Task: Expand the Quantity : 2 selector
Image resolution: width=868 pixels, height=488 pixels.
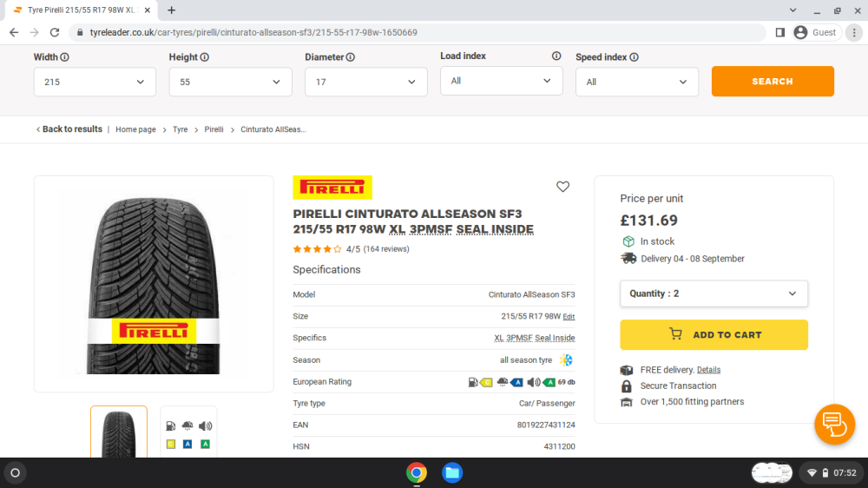Action: pyautogui.click(x=713, y=293)
